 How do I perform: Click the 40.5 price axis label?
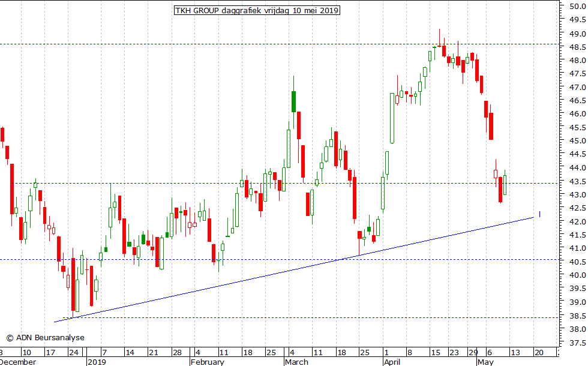(577, 262)
